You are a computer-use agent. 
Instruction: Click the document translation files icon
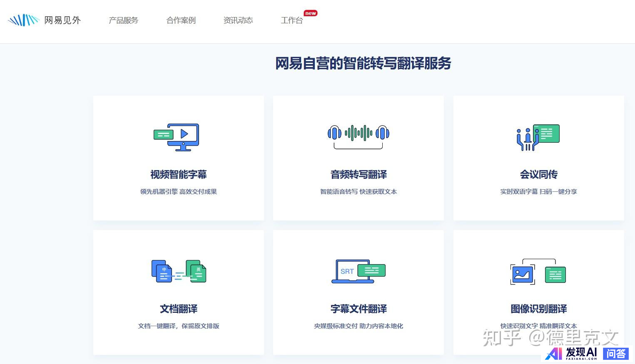[179, 271]
